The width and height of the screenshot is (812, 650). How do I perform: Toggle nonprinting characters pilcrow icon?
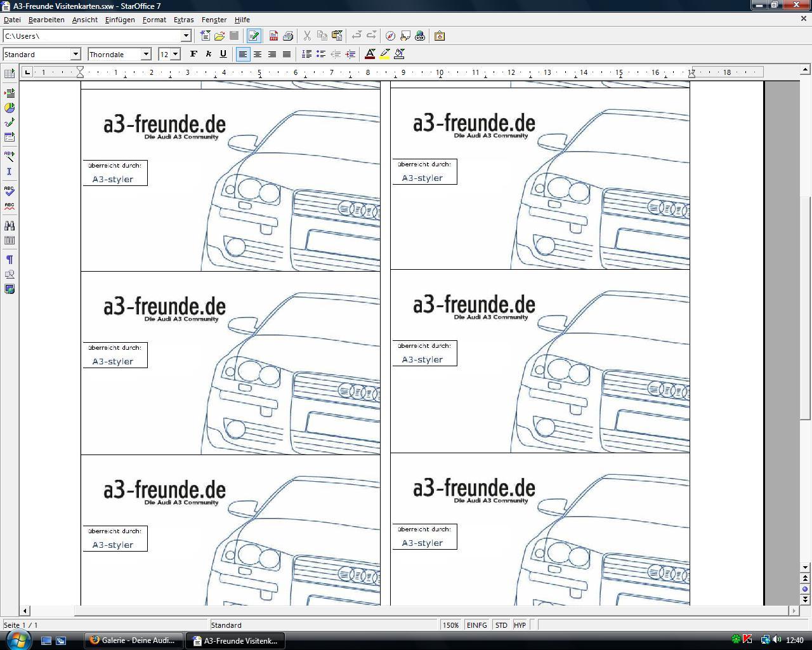coord(10,260)
